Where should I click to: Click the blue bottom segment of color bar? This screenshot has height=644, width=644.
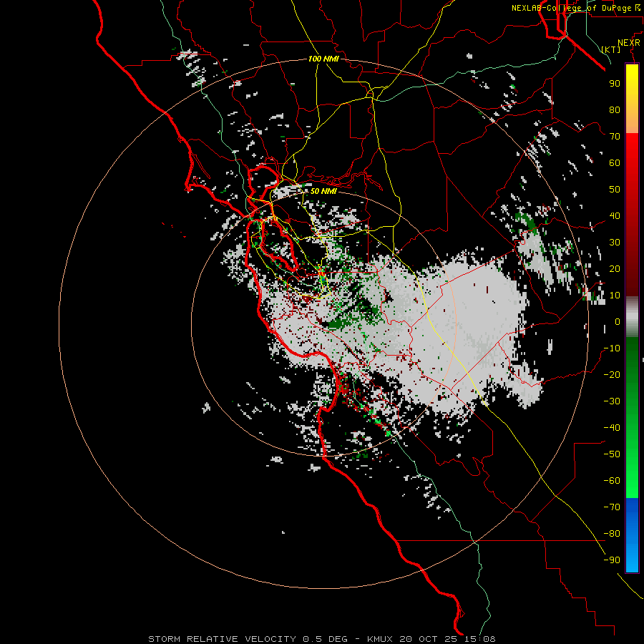click(x=632, y=535)
